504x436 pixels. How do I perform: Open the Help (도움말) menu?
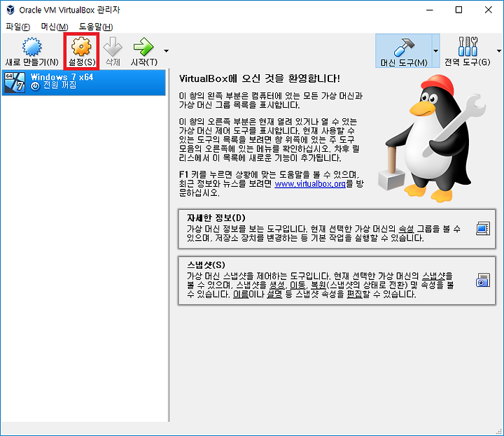click(x=96, y=27)
